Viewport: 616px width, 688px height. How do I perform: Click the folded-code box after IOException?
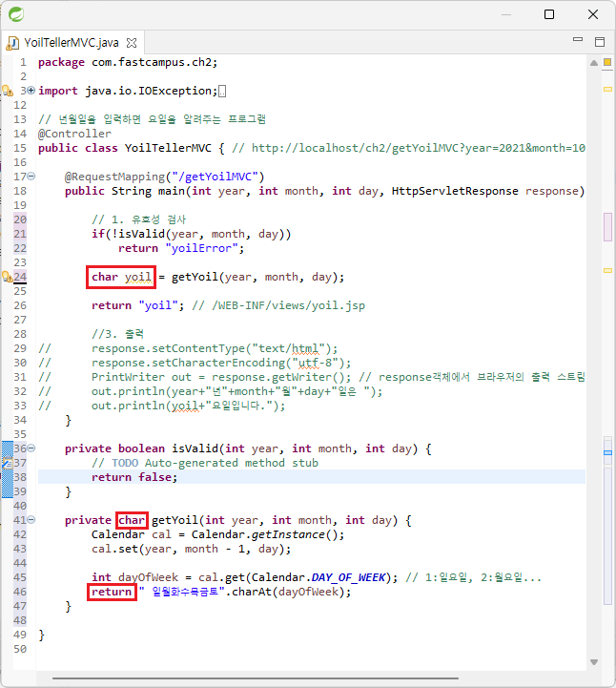tap(222, 92)
